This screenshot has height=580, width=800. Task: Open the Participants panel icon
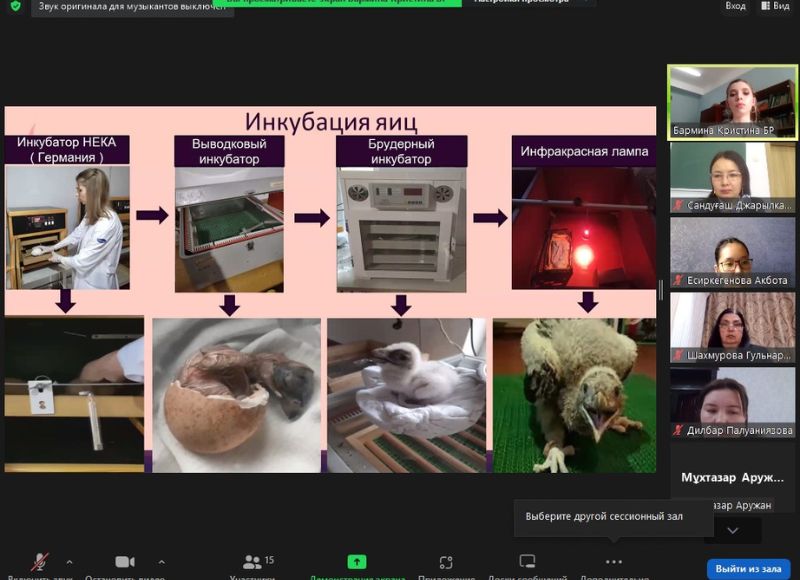(252, 562)
